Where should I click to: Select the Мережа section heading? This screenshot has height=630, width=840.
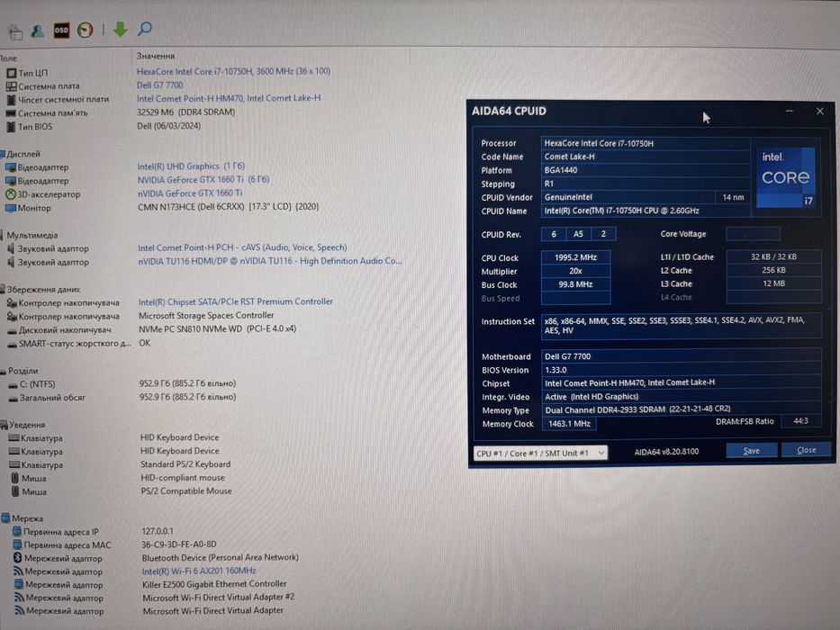tap(27, 518)
